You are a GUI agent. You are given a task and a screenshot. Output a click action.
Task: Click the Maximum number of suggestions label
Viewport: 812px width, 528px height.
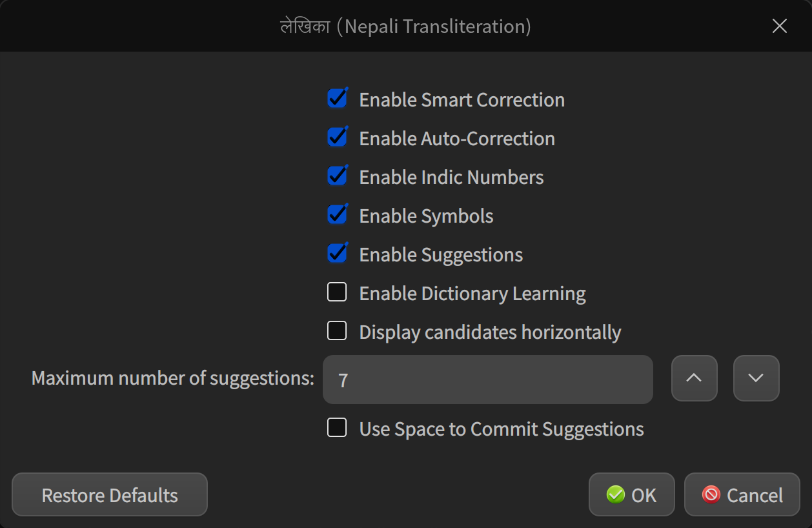(x=173, y=378)
